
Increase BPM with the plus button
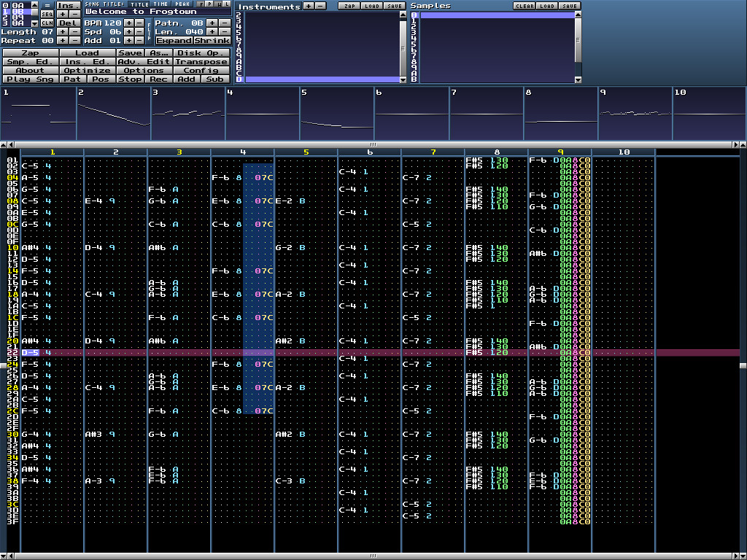pos(128,23)
